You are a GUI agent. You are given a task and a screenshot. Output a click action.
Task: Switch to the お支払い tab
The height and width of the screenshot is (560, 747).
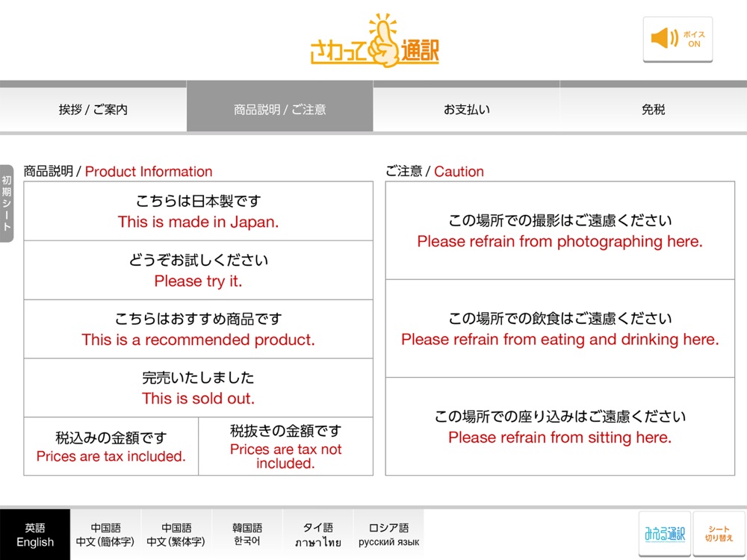(x=466, y=109)
